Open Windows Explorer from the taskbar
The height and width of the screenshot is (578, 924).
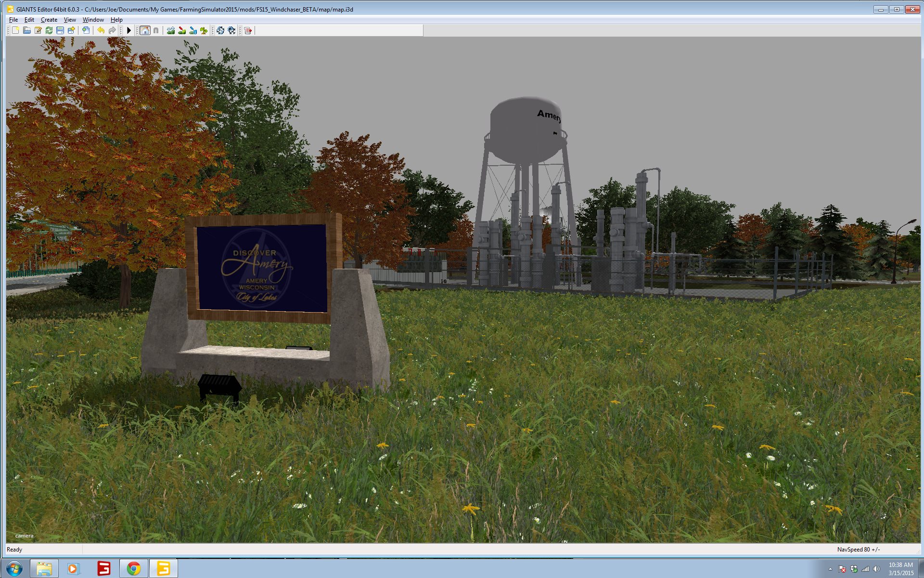[44, 569]
